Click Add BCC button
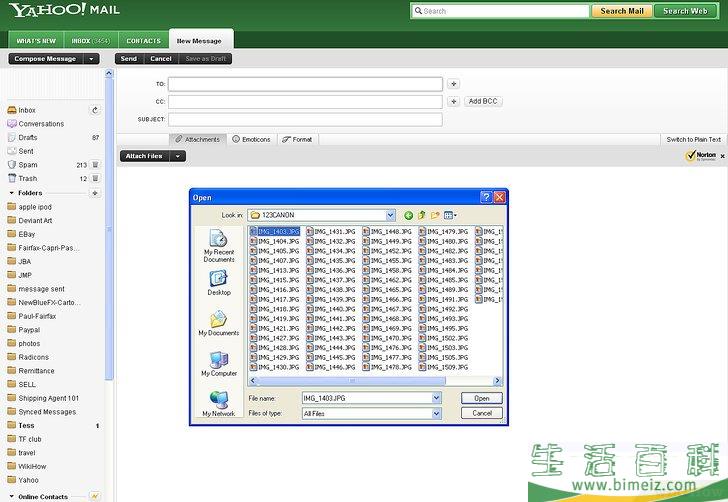The image size is (728, 502). [x=483, y=102]
